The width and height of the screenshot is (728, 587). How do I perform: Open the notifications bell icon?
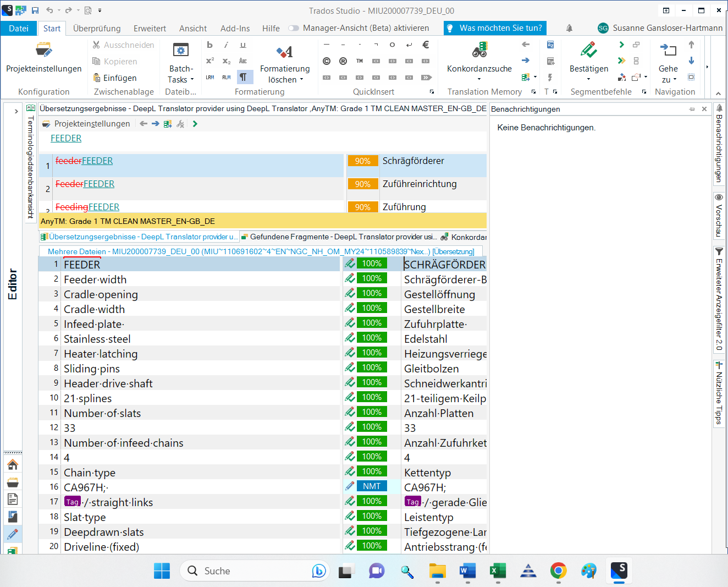pos(569,28)
